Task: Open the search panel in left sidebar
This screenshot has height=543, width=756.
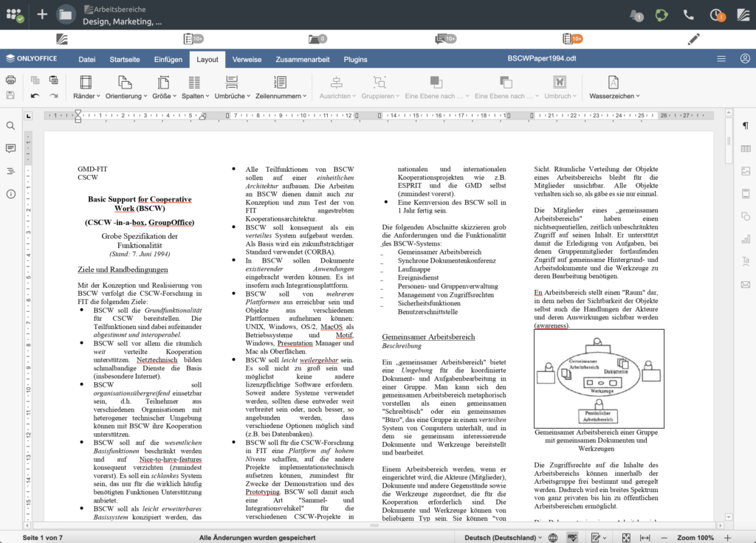Action: tap(10, 126)
